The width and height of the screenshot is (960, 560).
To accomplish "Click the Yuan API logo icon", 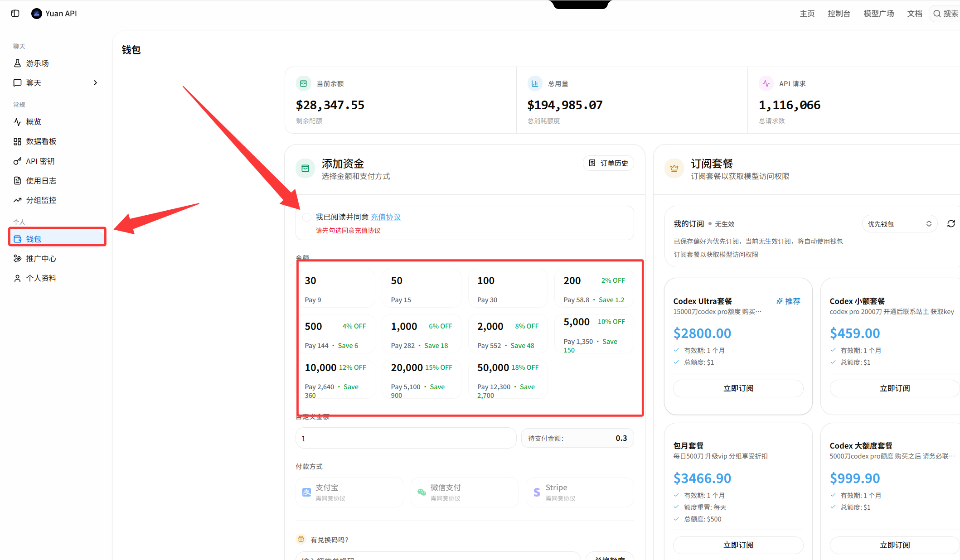I will coord(36,14).
